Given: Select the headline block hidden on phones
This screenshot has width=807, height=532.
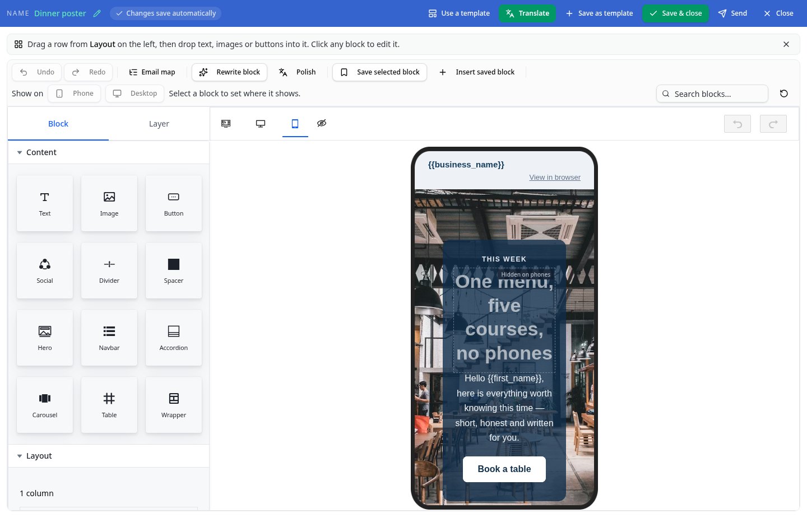Looking at the screenshot, I should 504,320.
